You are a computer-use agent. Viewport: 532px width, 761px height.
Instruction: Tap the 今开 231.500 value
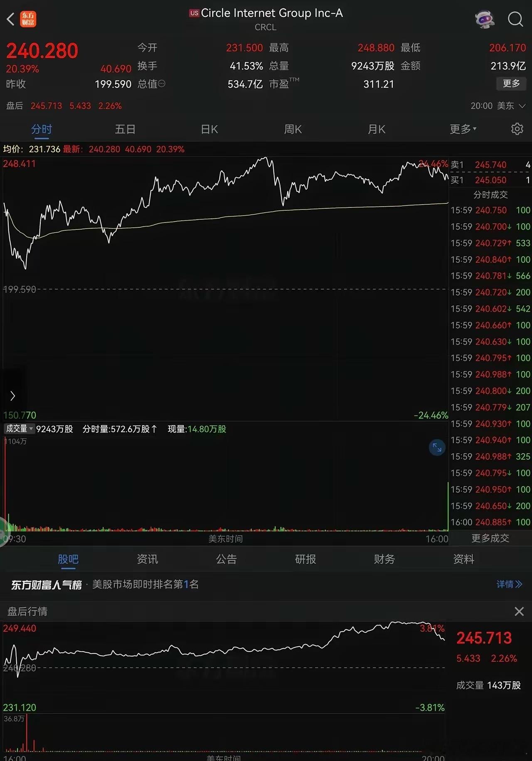244,48
